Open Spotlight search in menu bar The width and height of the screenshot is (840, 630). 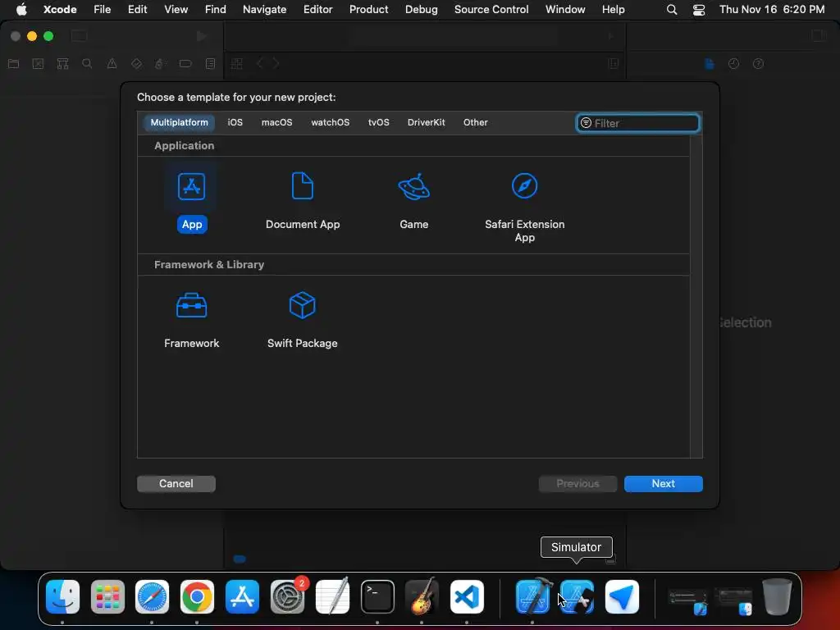pos(671,10)
